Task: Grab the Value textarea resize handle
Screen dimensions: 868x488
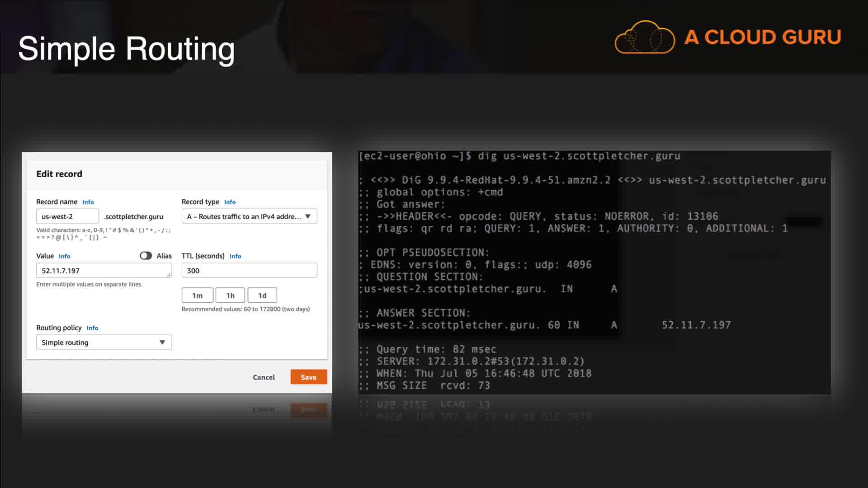Action: [169, 274]
